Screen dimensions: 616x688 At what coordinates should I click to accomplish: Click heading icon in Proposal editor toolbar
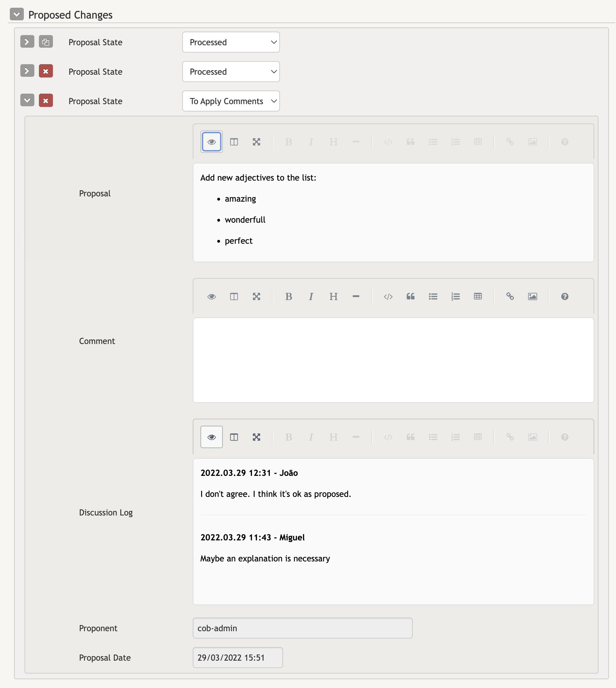[334, 142]
